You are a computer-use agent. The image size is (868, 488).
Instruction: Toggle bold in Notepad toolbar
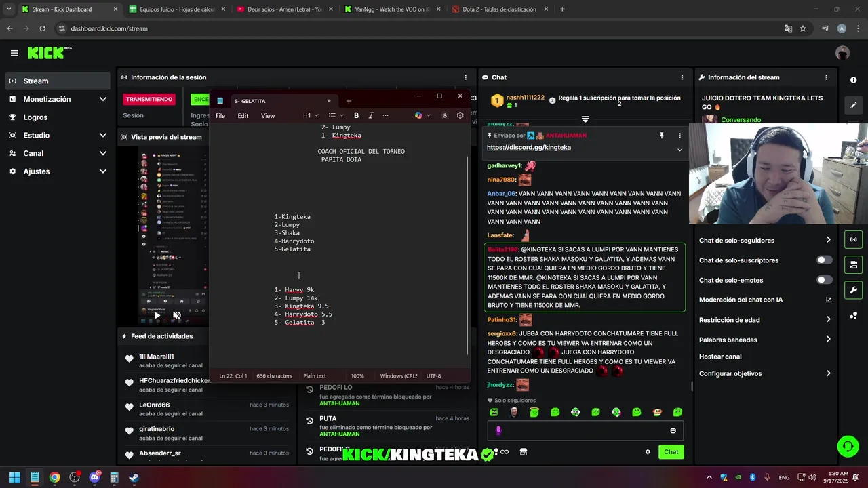(x=356, y=115)
